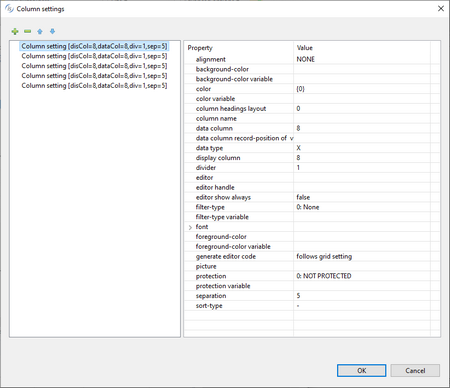Expand the font property row
The height and width of the screenshot is (388, 450).
click(x=190, y=227)
